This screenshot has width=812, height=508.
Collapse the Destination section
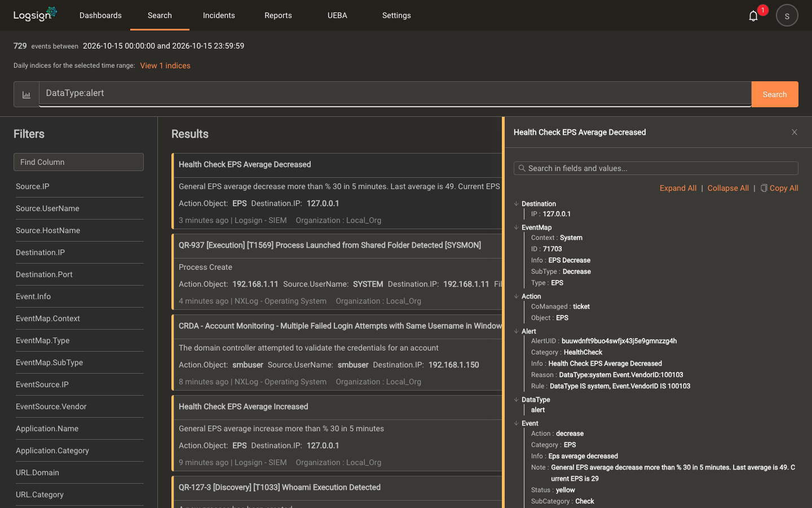click(x=516, y=204)
